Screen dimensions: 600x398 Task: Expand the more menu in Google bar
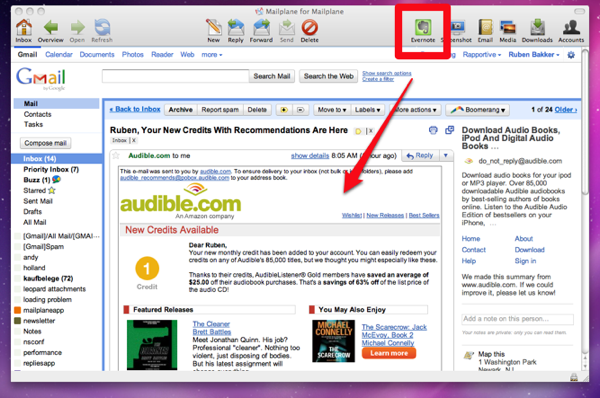click(x=212, y=55)
